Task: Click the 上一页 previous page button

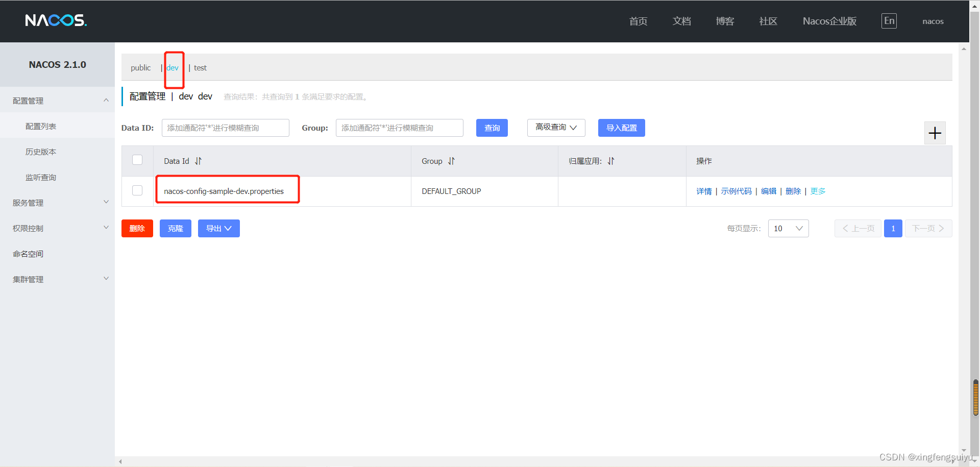Action: coord(858,228)
